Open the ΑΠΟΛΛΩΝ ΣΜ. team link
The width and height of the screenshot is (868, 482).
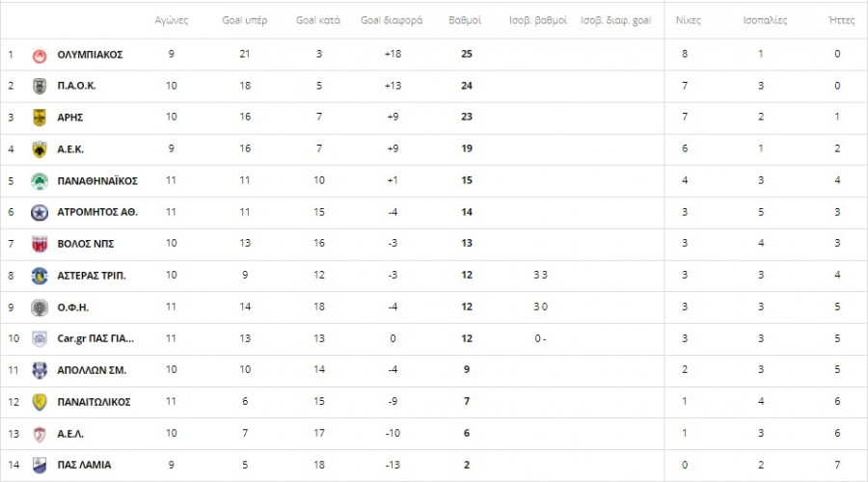point(92,370)
